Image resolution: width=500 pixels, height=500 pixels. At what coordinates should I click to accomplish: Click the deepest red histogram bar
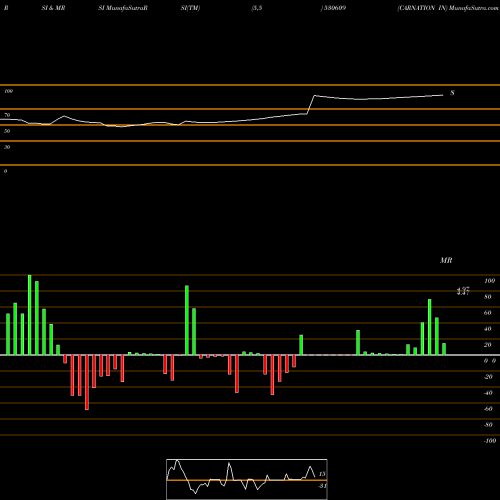tap(87, 382)
